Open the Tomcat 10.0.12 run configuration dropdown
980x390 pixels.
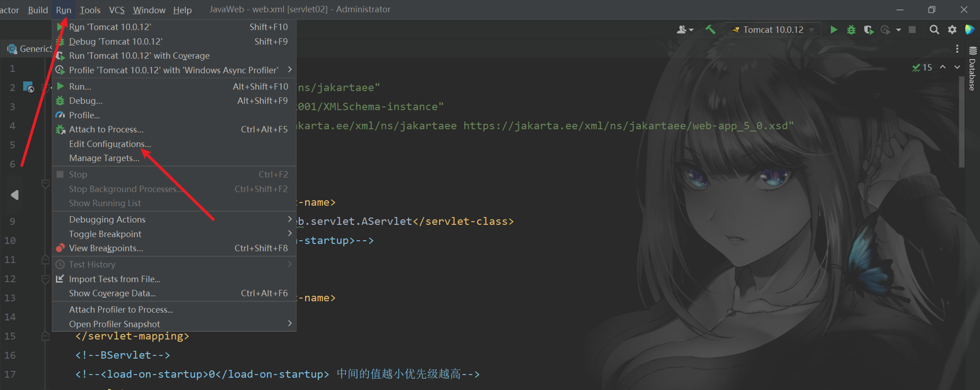point(773,30)
